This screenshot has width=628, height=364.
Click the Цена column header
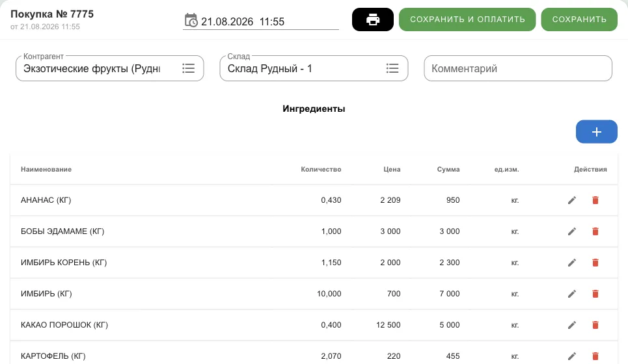pos(392,169)
